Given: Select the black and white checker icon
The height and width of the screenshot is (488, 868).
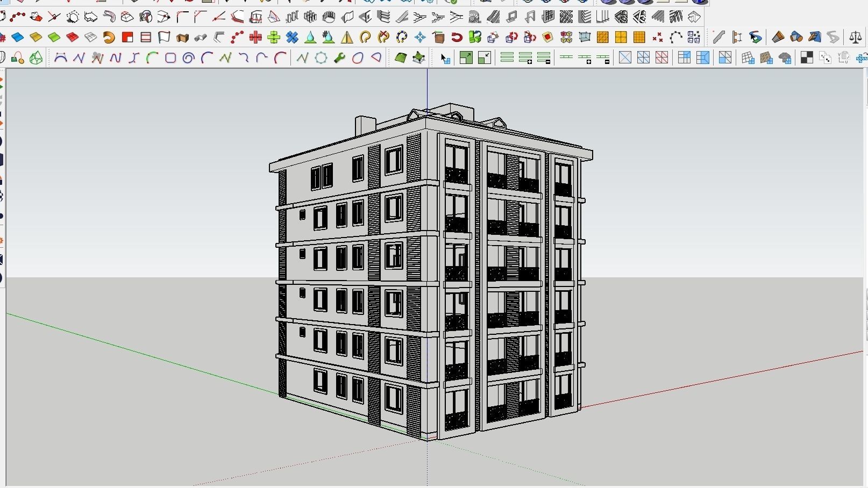Looking at the screenshot, I should [x=807, y=58].
